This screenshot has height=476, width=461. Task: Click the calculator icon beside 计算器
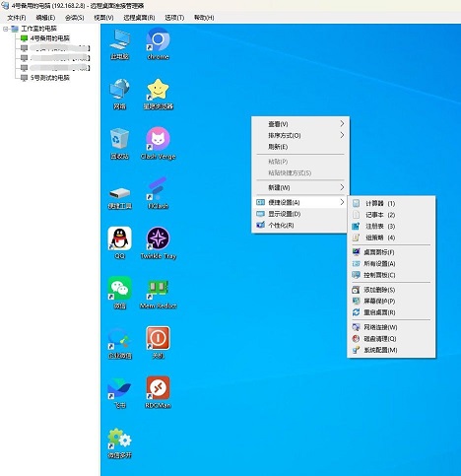pyautogui.click(x=356, y=203)
